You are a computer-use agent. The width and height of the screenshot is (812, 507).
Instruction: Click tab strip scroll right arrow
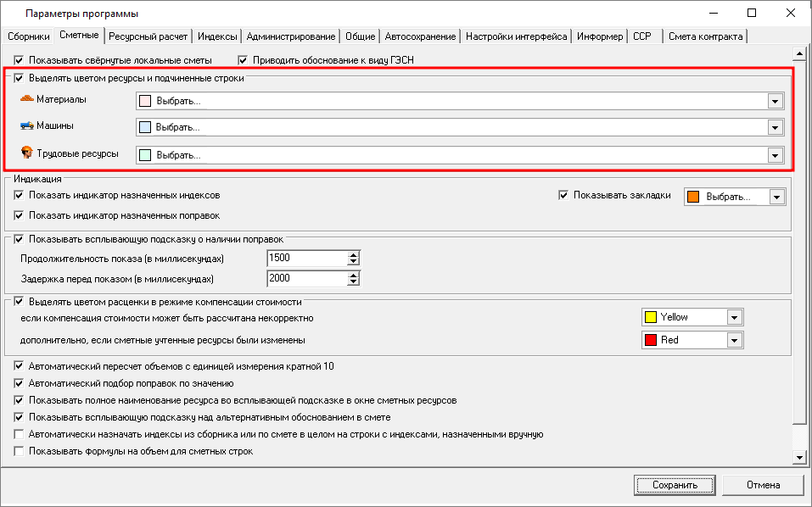tap(800, 36)
